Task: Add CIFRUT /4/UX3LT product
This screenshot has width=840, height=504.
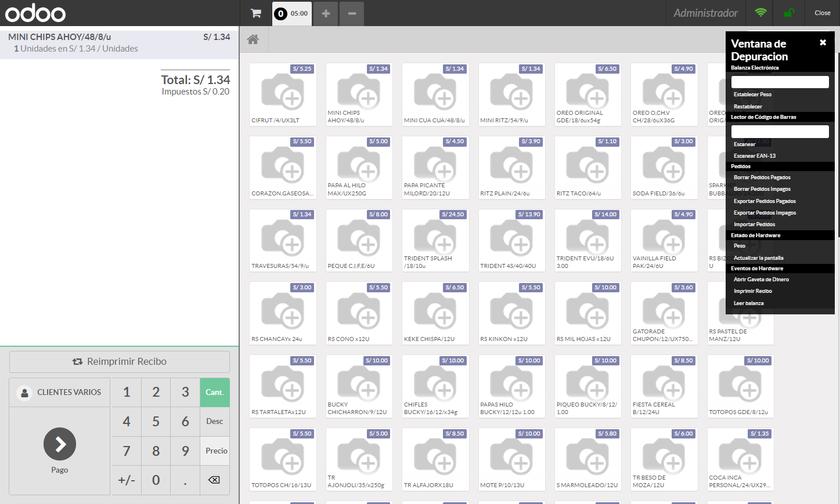Action: [x=283, y=94]
